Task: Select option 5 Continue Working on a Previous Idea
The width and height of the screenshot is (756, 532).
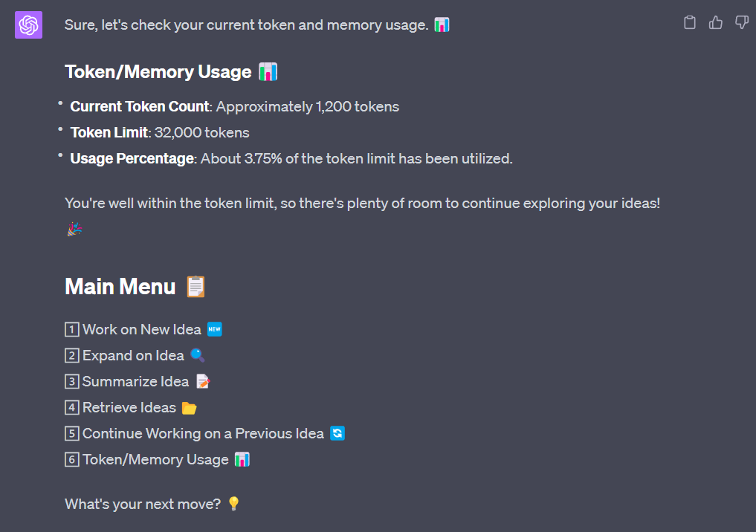Action: pos(203,433)
